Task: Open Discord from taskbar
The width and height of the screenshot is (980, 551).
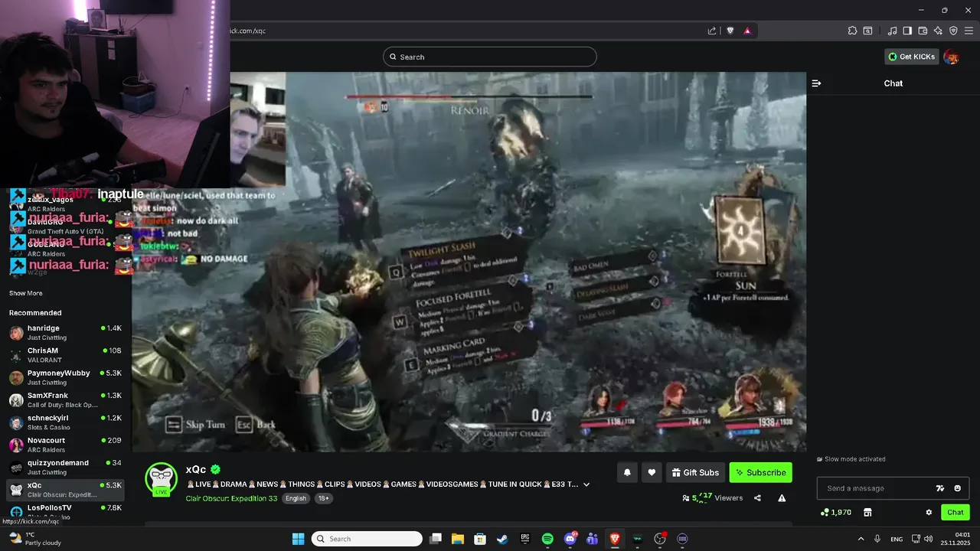Action: point(570,539)
